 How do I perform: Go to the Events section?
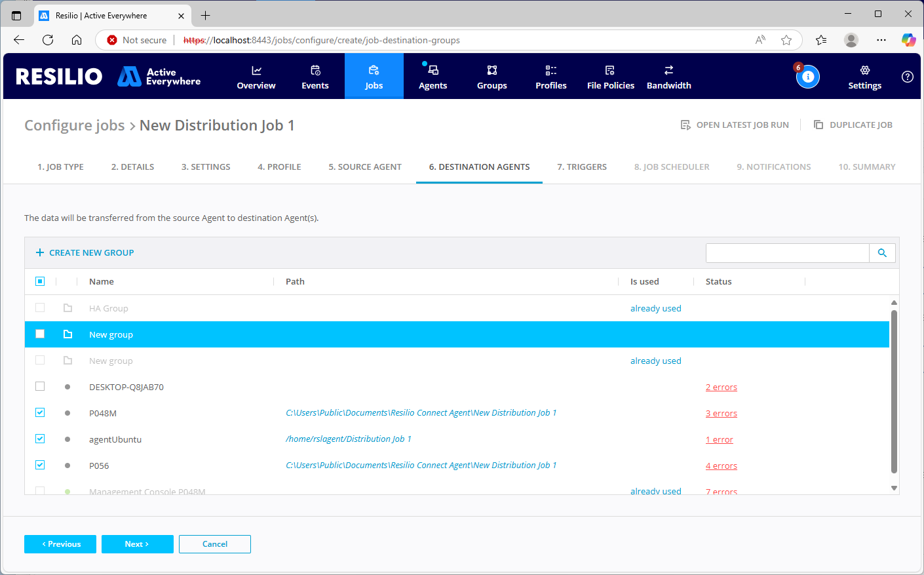315,77
